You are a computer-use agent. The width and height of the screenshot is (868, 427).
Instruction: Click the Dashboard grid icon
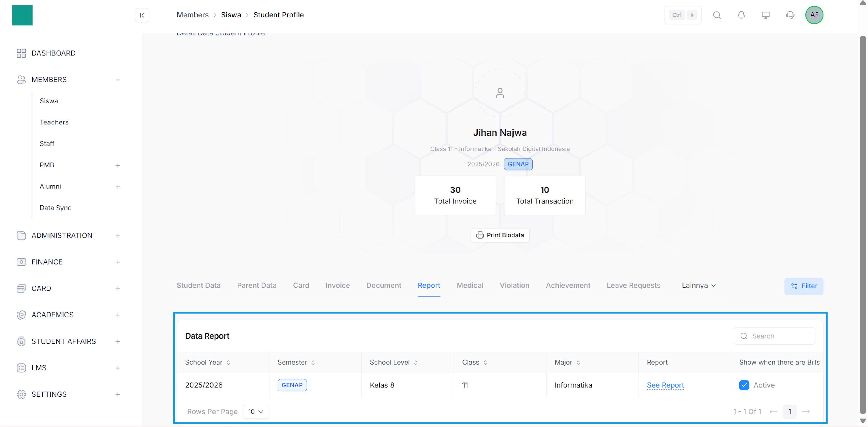pos(21,53)
